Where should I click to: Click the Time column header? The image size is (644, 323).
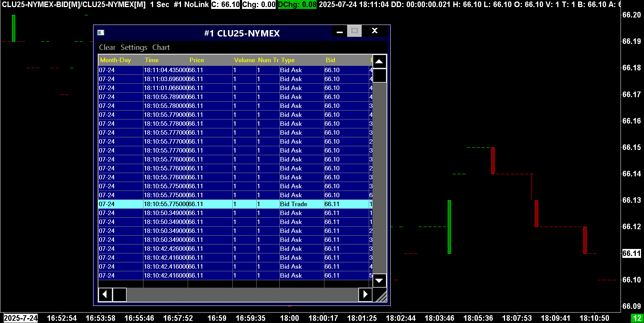tap(165, 60)
